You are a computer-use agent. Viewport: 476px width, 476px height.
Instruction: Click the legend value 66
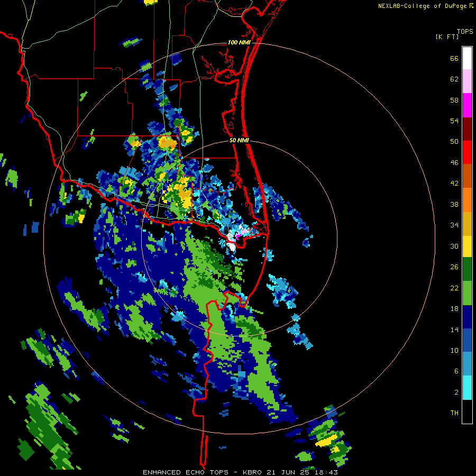point(454,58)
